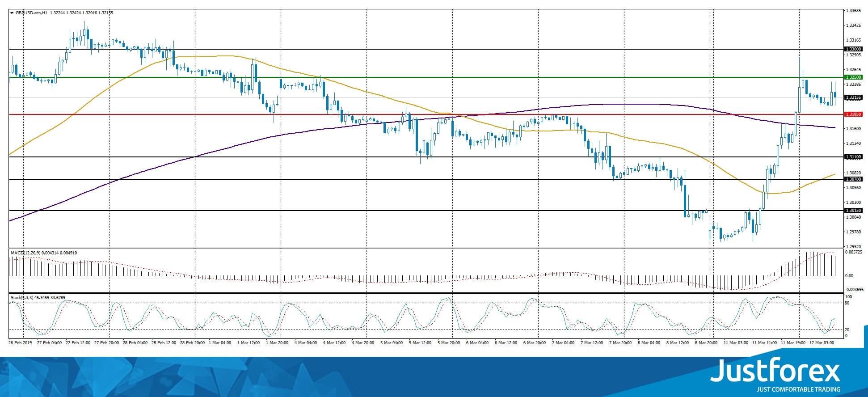Select the 1.30700 level price tag
Viewport: 868px width, 397px height.
[x=853, y=179]
